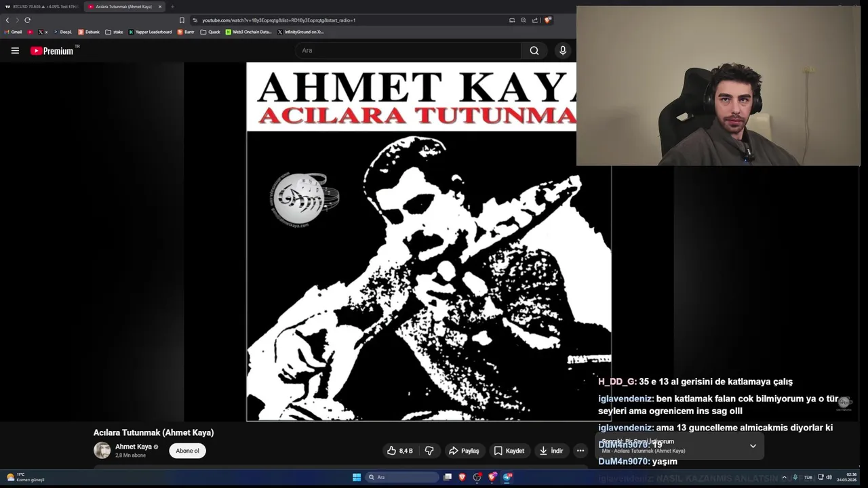Subscribe with the Abone ol button
This screenshot has height=488, width=868.
(187, 451)
